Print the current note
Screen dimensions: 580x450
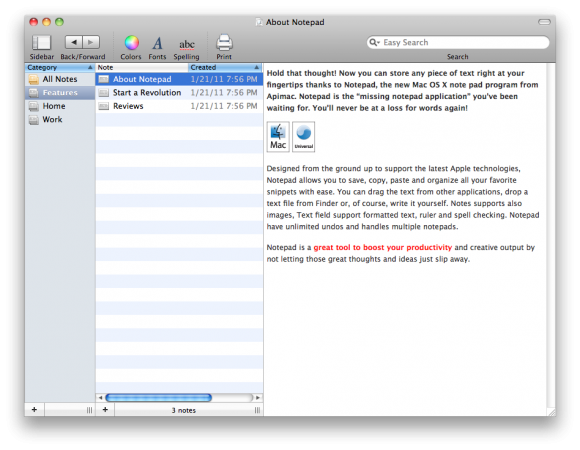224,43
